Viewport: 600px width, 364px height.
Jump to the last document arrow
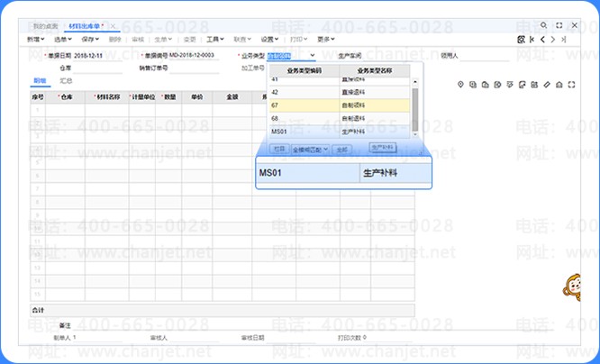pos(564,39)
